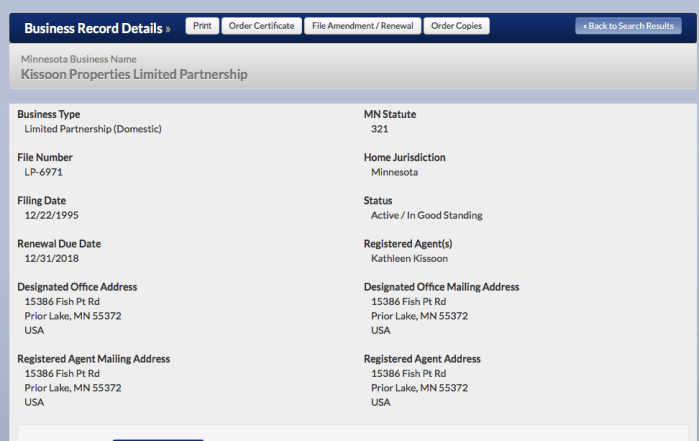
Task: Click the Print button
Action: tap(202, 26)
